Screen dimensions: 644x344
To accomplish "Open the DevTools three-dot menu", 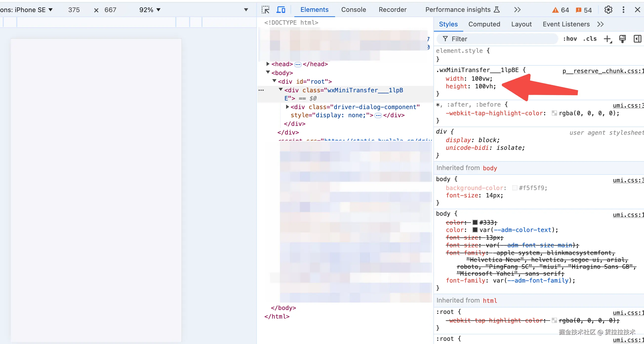I will 623,10.
